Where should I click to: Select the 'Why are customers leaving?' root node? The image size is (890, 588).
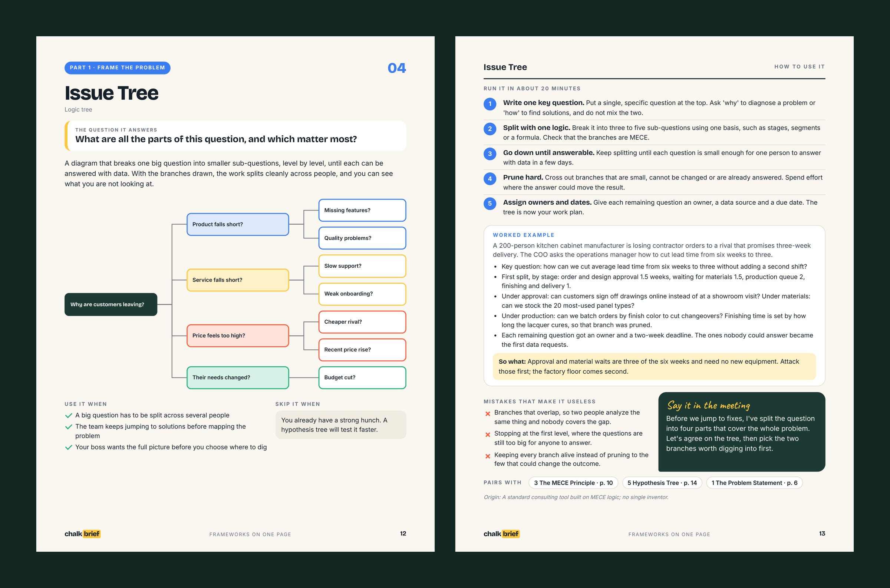111,304
